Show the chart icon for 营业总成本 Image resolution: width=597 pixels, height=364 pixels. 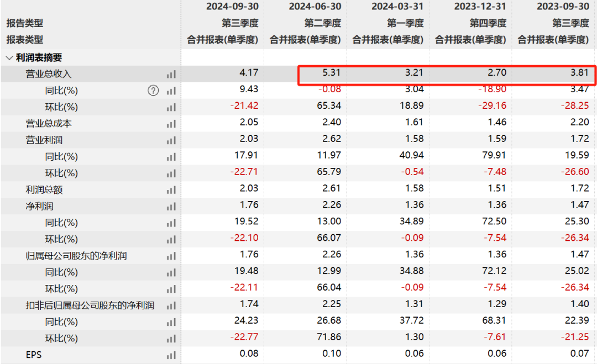click(x=171, y=124)
